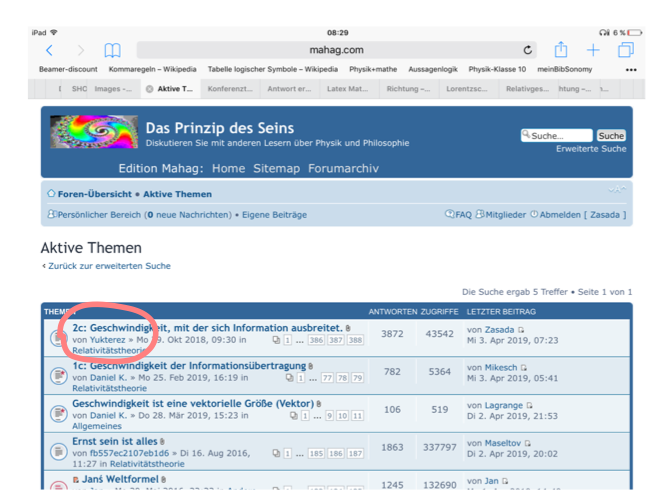Tap the Safari share icon
Image resolution: width=661 pixels, height=493 pixels.
[561, 50]
